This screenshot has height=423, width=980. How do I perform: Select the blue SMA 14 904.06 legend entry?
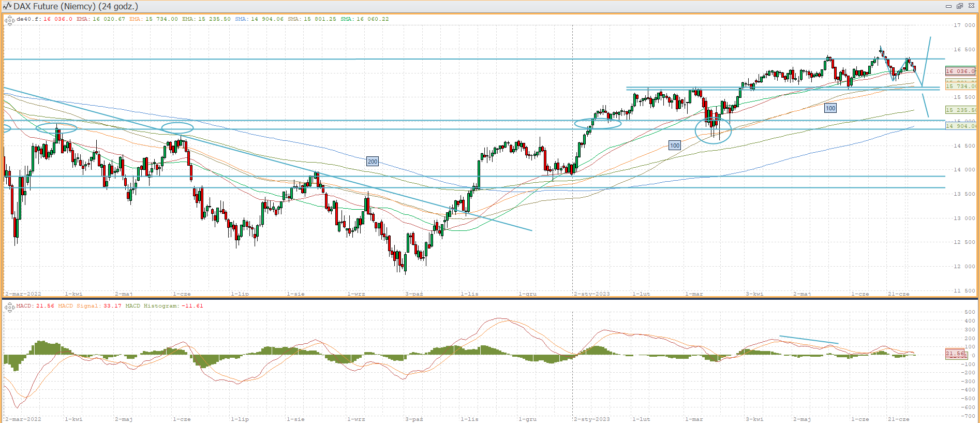259,19
